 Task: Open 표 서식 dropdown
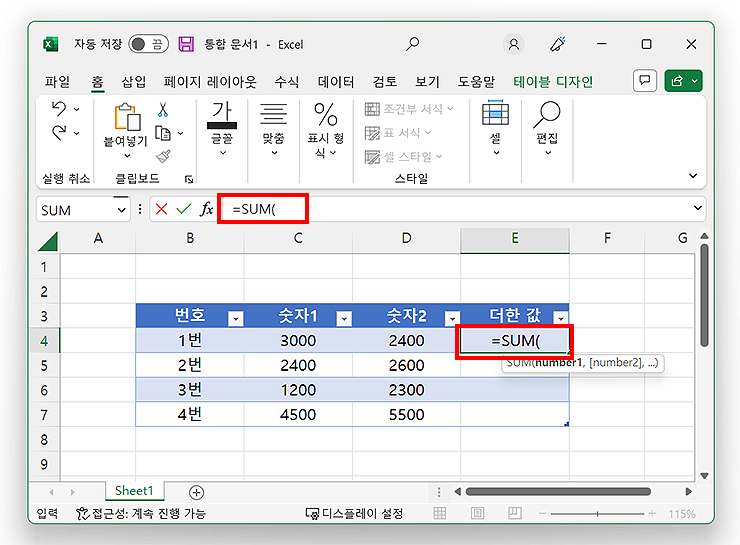point(397,133)
